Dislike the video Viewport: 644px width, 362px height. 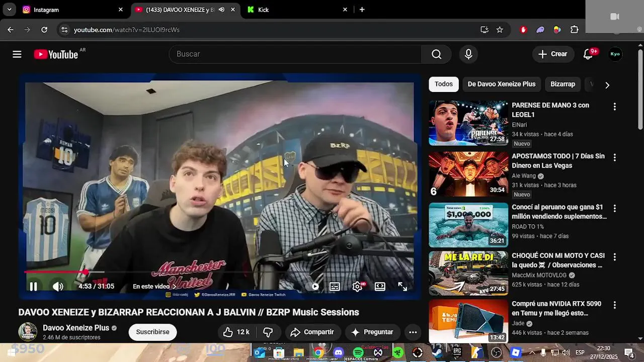[268, 332]
